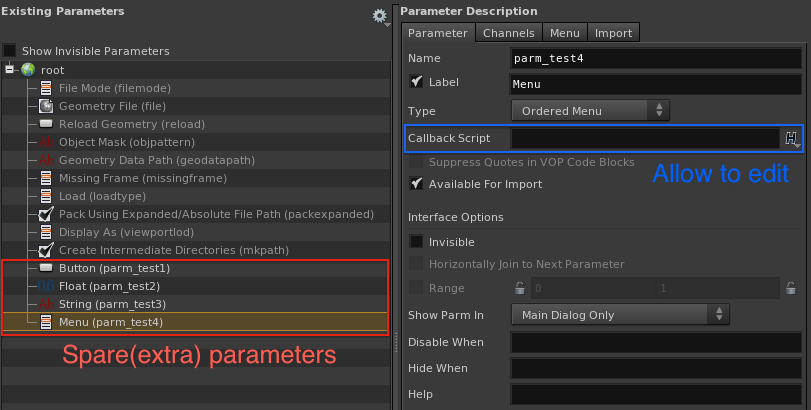Click the Hide When input field
The width and height of the screenshot is (811, 410).
click(656, 368)
